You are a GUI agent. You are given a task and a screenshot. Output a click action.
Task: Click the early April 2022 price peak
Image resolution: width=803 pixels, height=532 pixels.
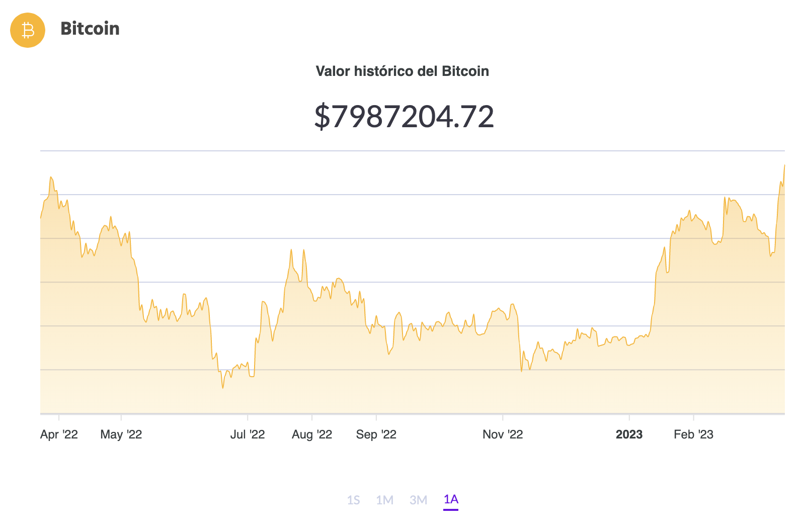click(x=51, y=178)
